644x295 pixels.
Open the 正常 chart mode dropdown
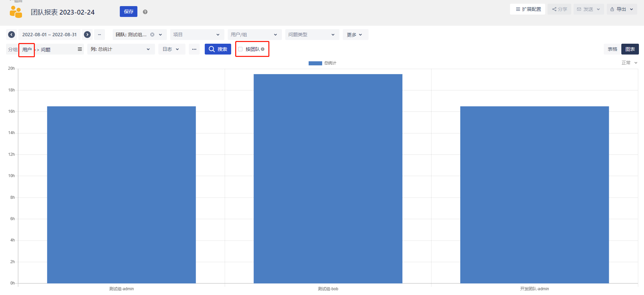[629, 63]
